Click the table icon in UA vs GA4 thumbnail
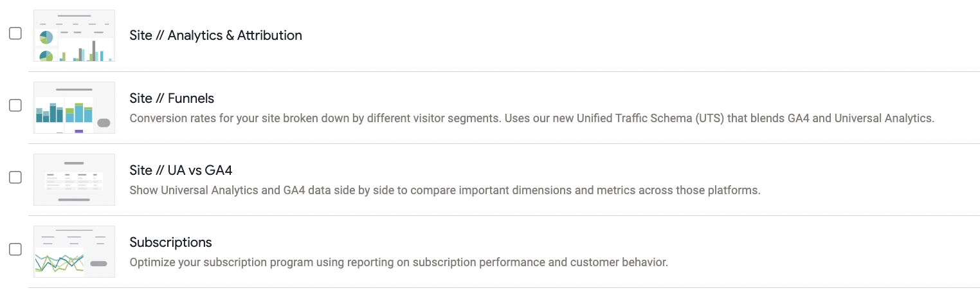 pyautogui.click(x=74, y=181)
